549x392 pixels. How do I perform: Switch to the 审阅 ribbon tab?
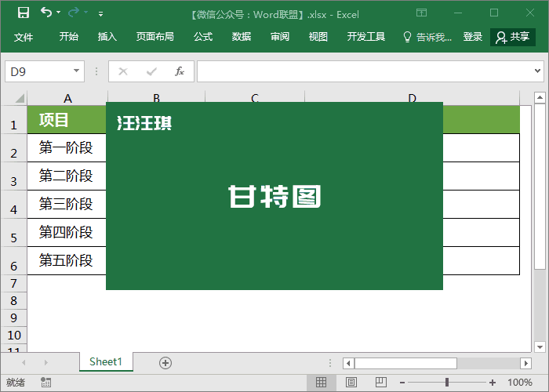(280, 37)
